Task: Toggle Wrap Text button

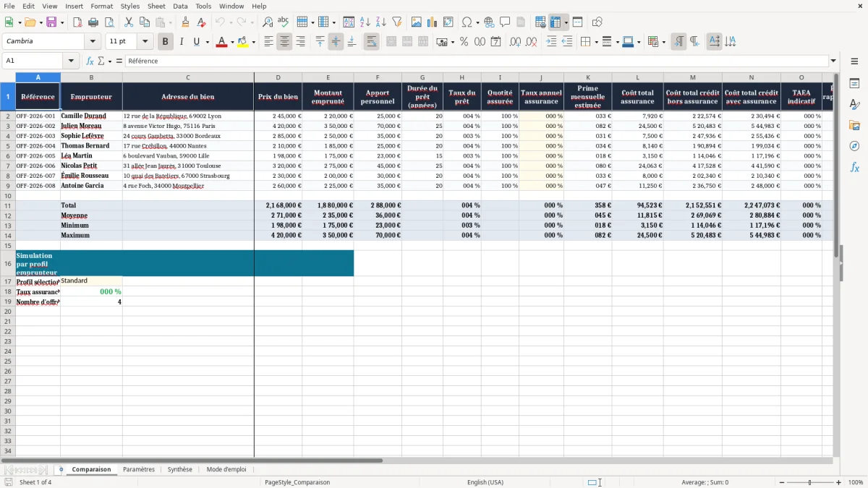Action: pyautogui.click(x=371, y=42)
